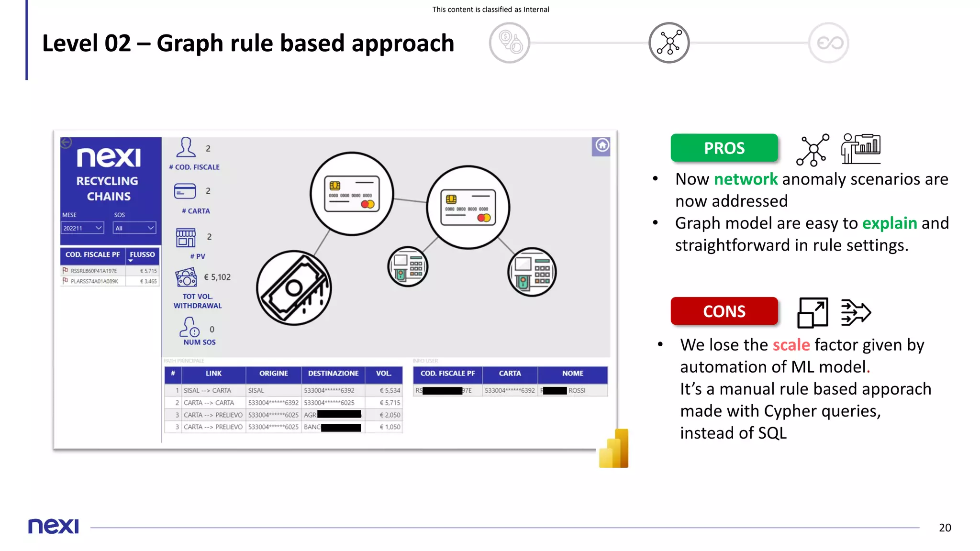Click the ROSSI name cell
Viewport: 980px width, 551px height.
pos(574,391)
